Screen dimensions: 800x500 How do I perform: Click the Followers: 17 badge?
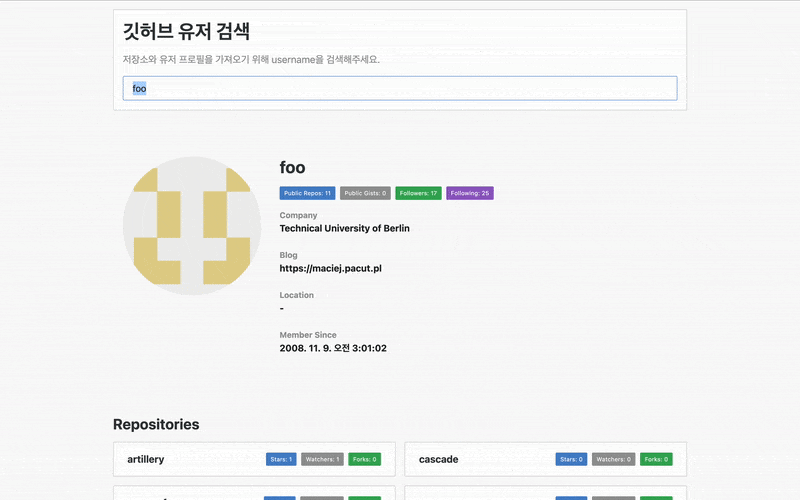point(418,193)
